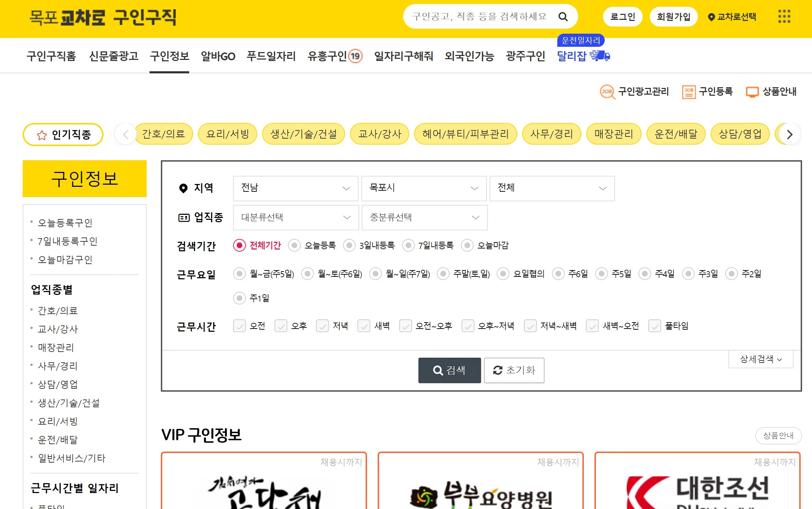This screenshot has height=509, width=812.
Task: Click the 상품안내 monitor icon
Action: [752, 92]
